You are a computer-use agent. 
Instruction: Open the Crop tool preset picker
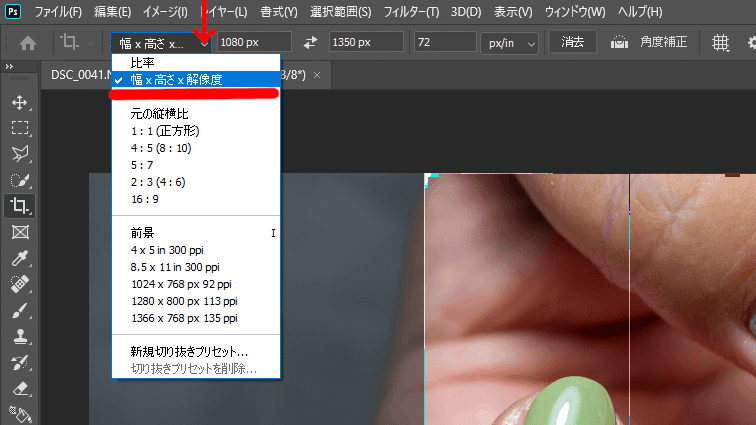76,43
